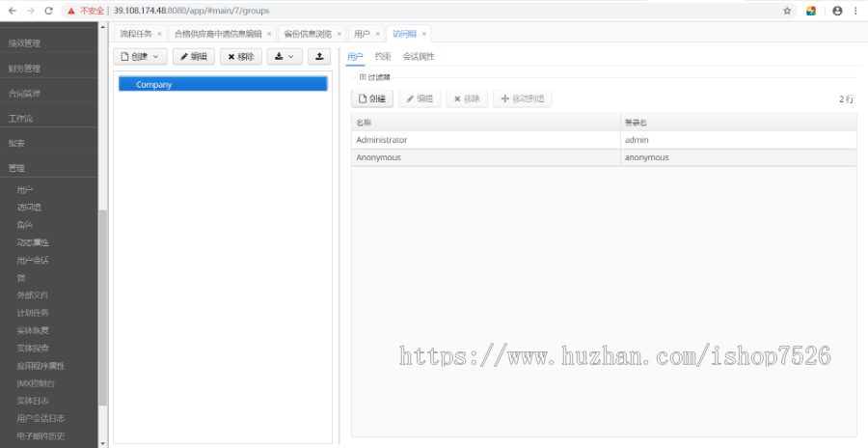
Task: Open the 会话属性 sub-tab
Action: coord(419,57)
